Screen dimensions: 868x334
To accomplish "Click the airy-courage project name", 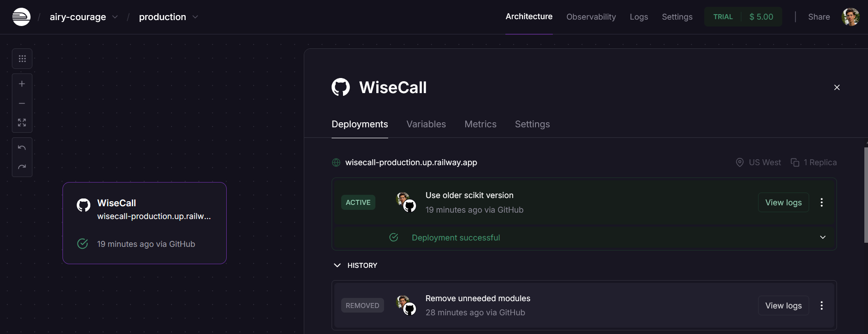I will click(x=78, y=17).
